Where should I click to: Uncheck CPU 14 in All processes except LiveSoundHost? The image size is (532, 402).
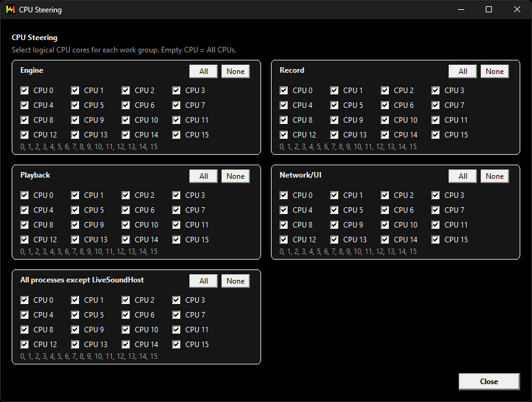point(125,345)
